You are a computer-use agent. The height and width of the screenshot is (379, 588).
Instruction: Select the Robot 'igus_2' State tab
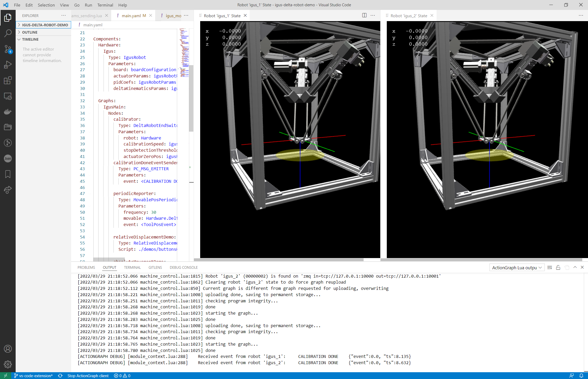[x=409, y=16]
